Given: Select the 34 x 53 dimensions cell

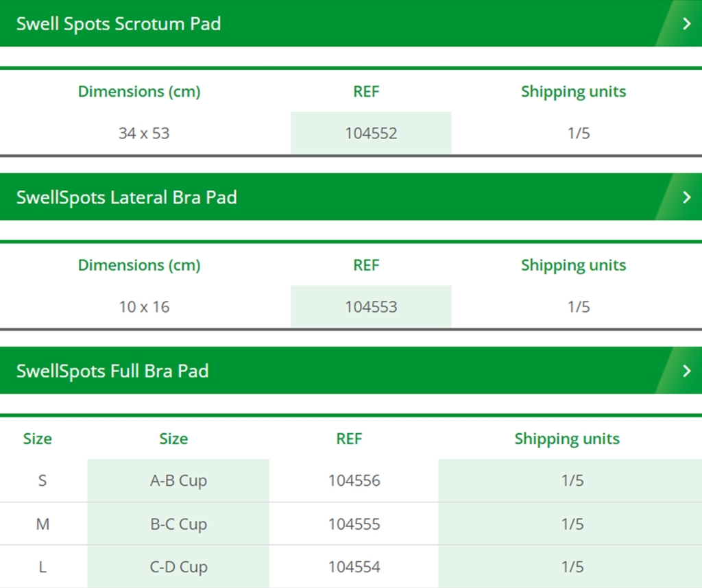Looking at the screenshot, I should (x=144, y=133).
